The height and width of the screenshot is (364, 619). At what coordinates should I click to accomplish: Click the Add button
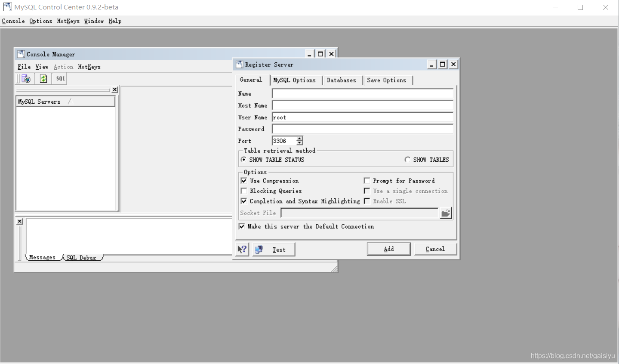(x=389, y=249)
